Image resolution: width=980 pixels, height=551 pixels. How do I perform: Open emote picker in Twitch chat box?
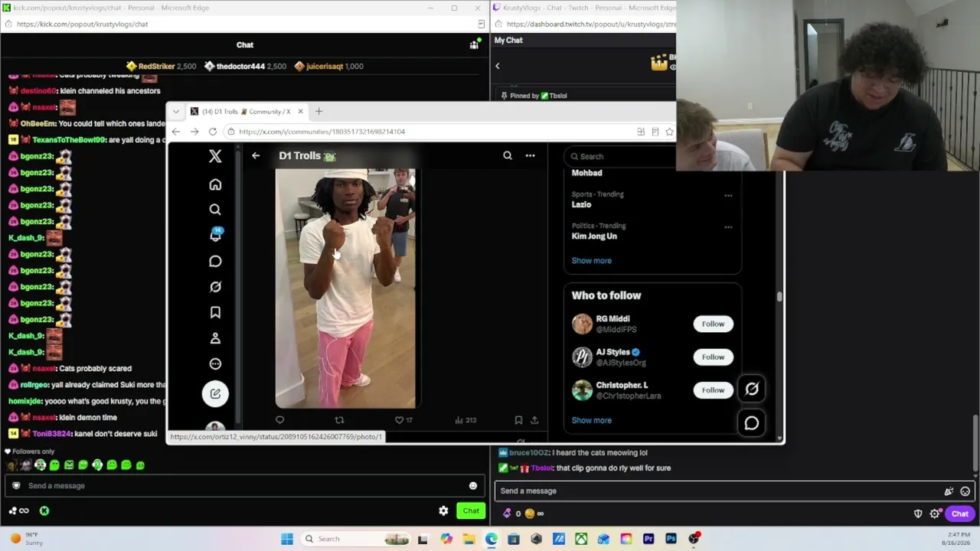[965, 491]
